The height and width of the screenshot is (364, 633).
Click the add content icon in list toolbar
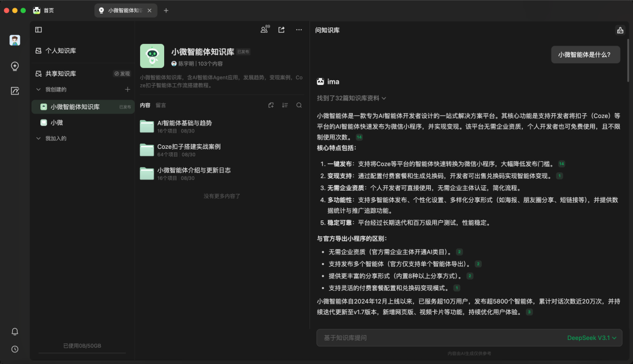(271, 106)
